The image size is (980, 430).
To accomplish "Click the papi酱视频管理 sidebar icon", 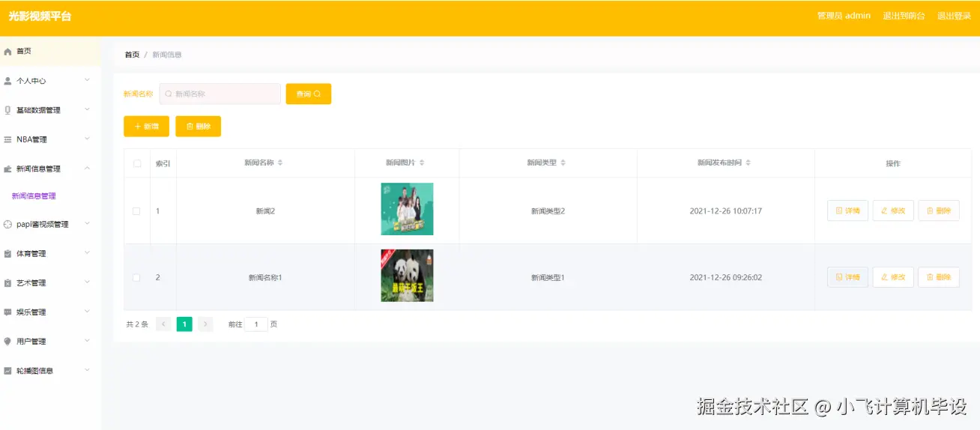I will (x=7, y=224).
